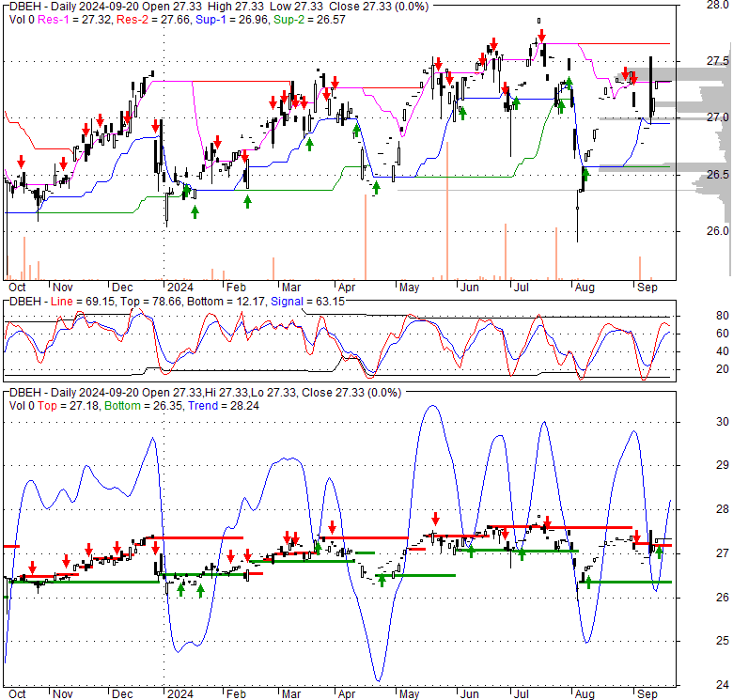The height and width of the screenshot is (700, 733).
Task: Select the Signal = 63.15 oscillator label
Action: click(x=307, y=302)
